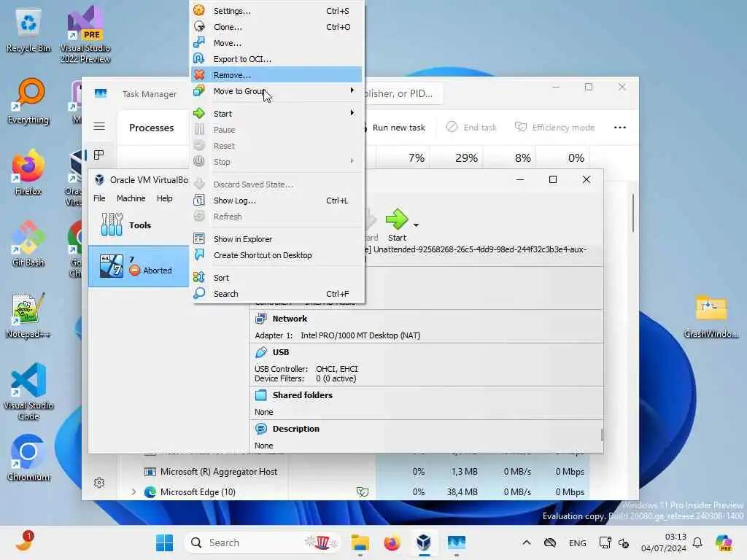Click the Settings gear icon in menu

point(199,10)
